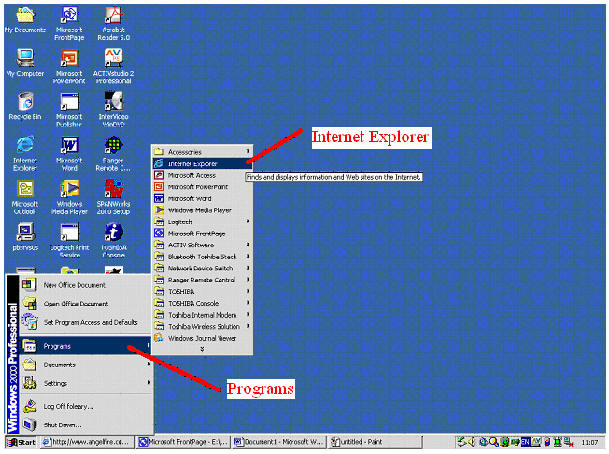
Task: Open the blue info-circle desktop icon
Action: pyautogui.click(x=113, y=240)
